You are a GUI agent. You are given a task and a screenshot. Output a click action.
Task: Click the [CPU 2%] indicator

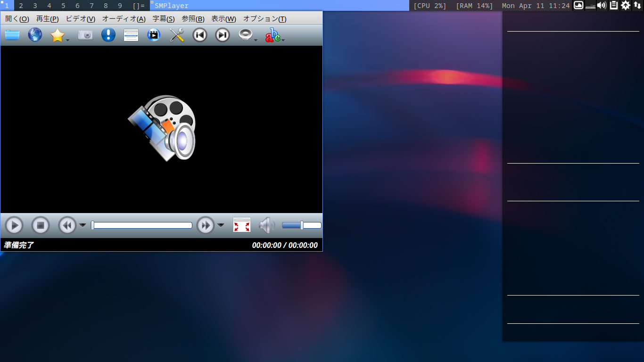tap(430, 6)
